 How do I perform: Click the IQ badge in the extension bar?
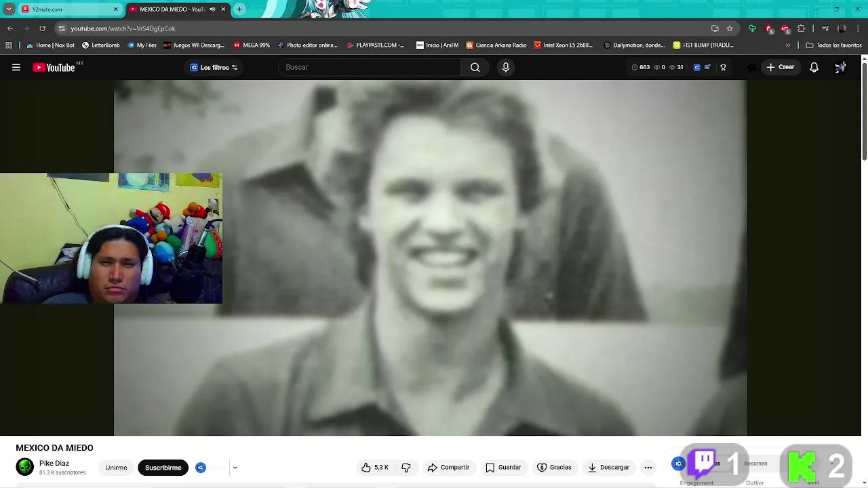[x=696, y=67]
